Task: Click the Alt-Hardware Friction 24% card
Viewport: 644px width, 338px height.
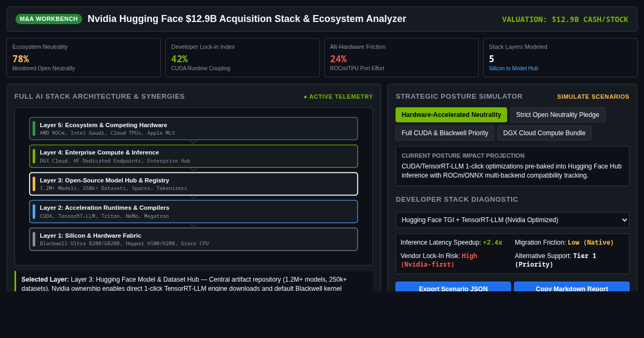Action: 401,57
